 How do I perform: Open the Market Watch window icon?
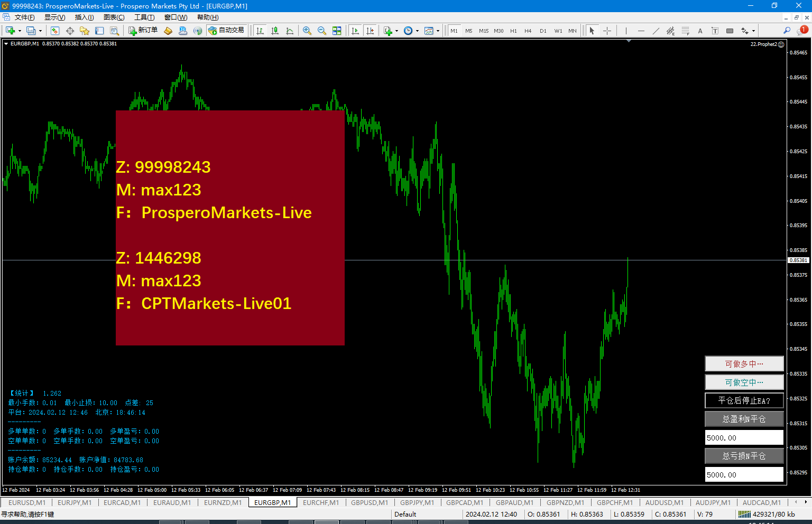pos(54,31)
